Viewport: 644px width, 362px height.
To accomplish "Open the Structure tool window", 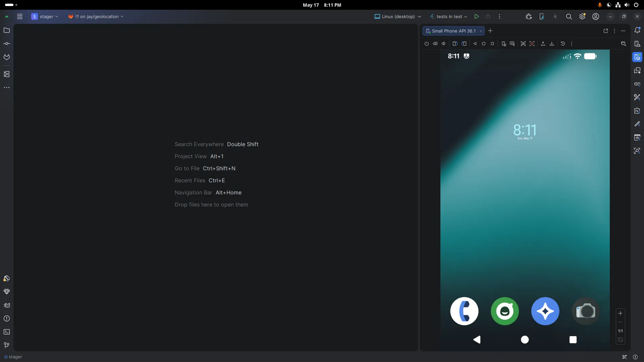I will (6, 74).
